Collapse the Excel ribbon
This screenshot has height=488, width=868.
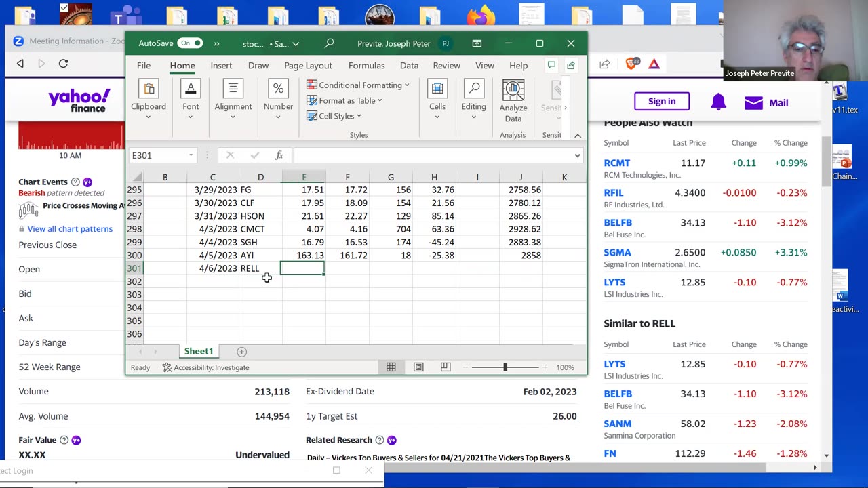click(578, 136)
